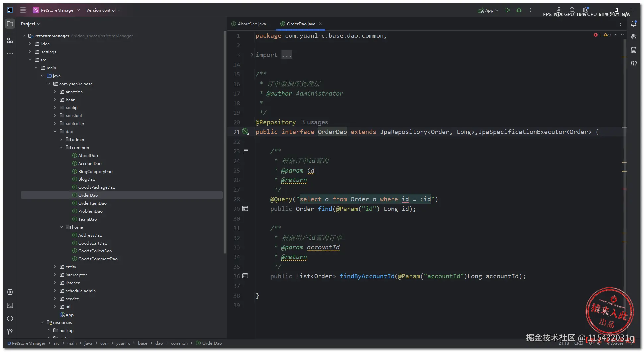The height and width of the screenshot is (352, 644).
Task: Collapse the home package
Action: pyautogui.click(x=61, y=227)
